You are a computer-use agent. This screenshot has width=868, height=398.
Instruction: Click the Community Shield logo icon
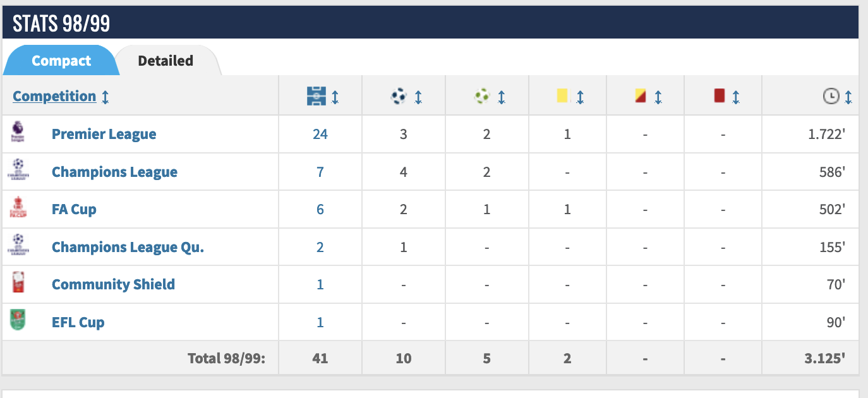pos(18,284)
